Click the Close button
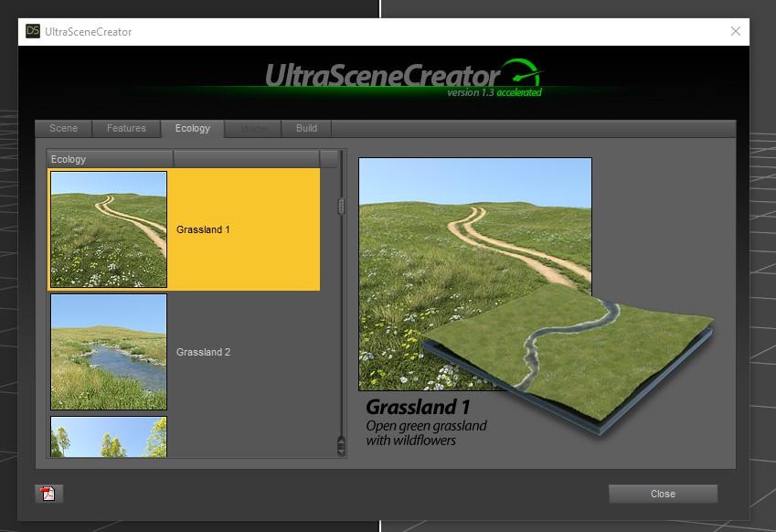 pyautogui.click(x=663, y=494)
